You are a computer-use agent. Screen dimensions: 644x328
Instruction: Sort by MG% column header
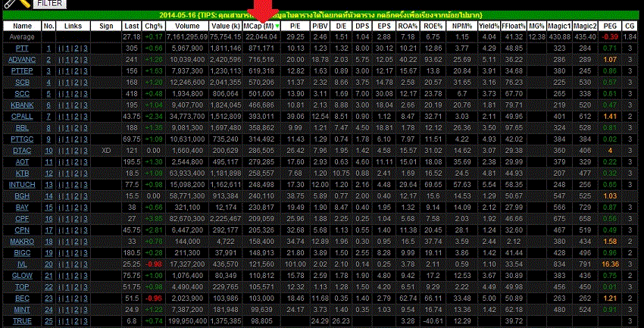(537, 26)
